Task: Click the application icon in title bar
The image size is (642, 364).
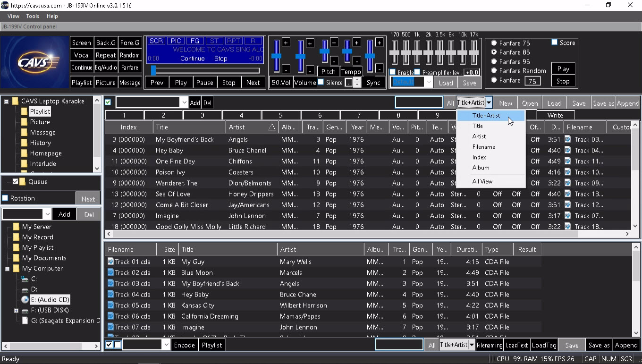Action: tap(5, 6)
